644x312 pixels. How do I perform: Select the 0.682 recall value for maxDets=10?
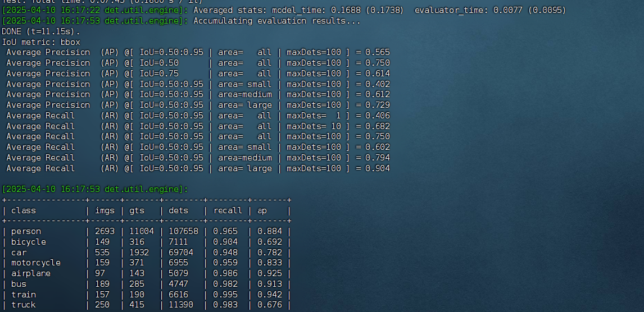tap(378, 126)
